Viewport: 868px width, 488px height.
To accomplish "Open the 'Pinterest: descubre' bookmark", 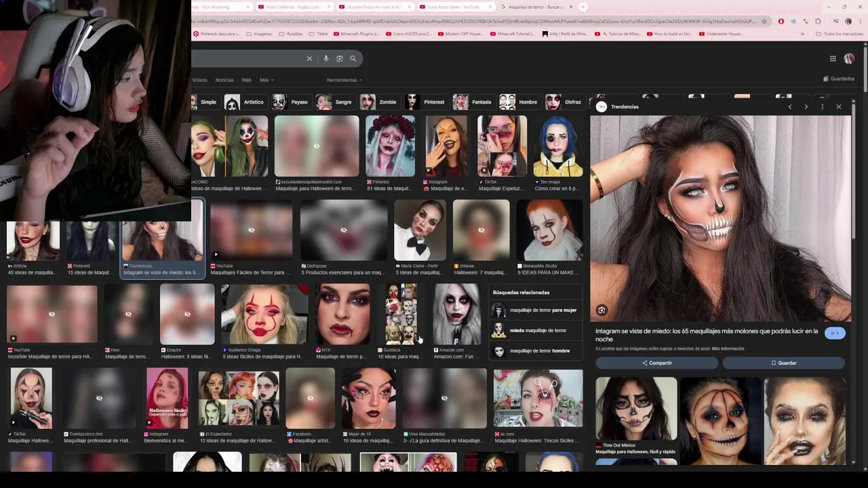I will pos(216,34).
